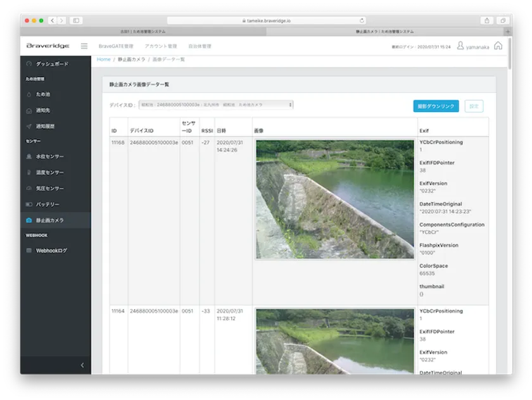Open the 水位センサー page
This screenshot has width=532, height=400.
coord(49,156)
